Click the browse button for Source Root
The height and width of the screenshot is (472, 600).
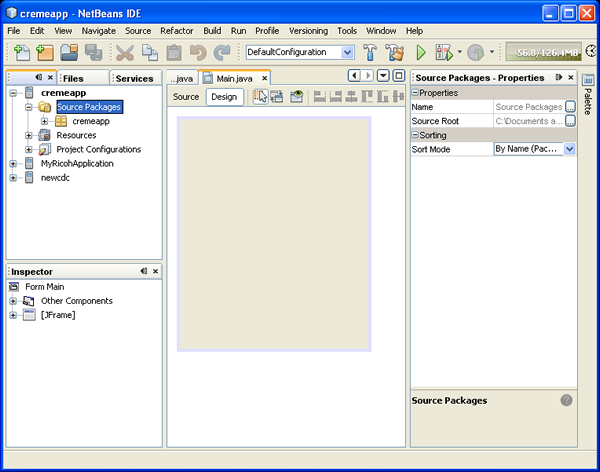click(570, 121)
